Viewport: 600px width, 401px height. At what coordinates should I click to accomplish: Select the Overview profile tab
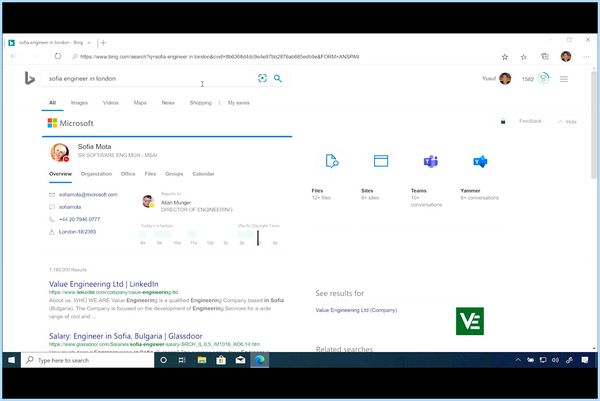[x=60, y=174]
